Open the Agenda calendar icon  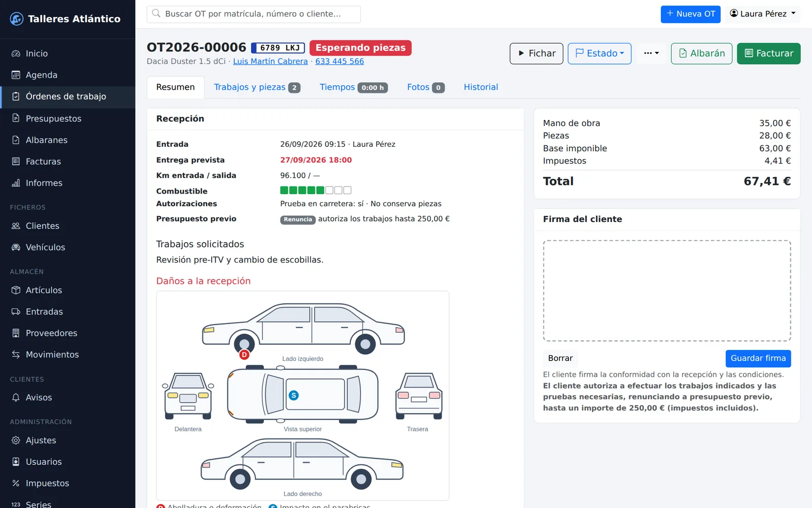[x=16, y=75]
